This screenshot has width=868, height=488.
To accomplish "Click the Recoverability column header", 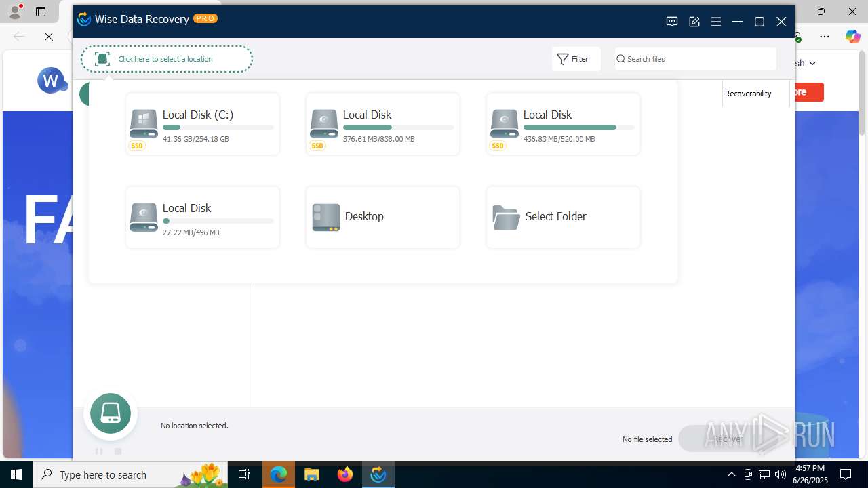I will click(x=748, y=94).
